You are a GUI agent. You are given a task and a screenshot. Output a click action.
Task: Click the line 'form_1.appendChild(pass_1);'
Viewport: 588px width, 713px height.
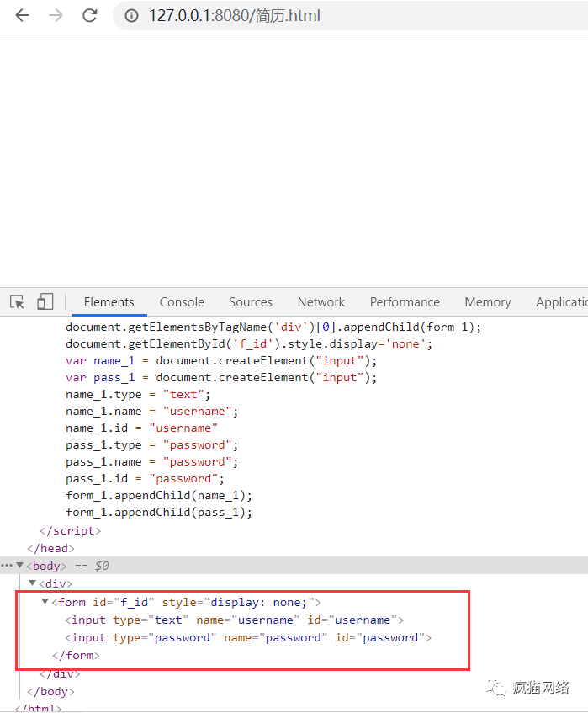[x=159, y=512]
